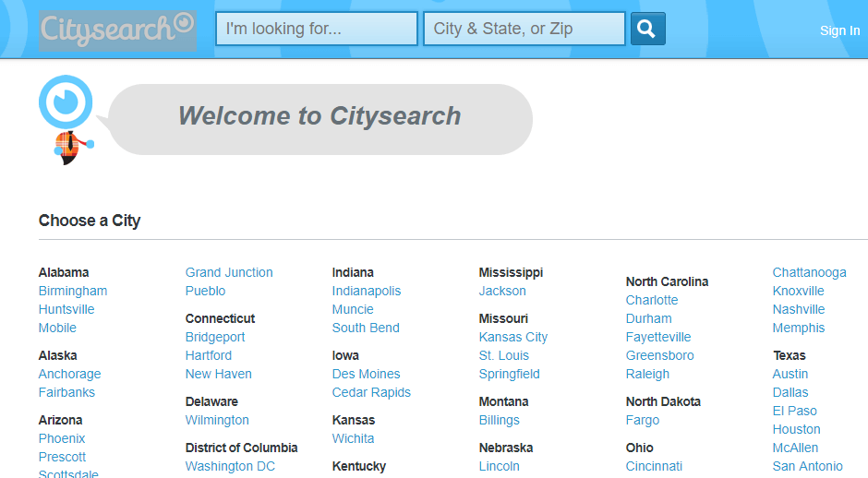868x478 pixels.
Task: Choose Wichita under Kansas
Action: click(x=353, y=438)
